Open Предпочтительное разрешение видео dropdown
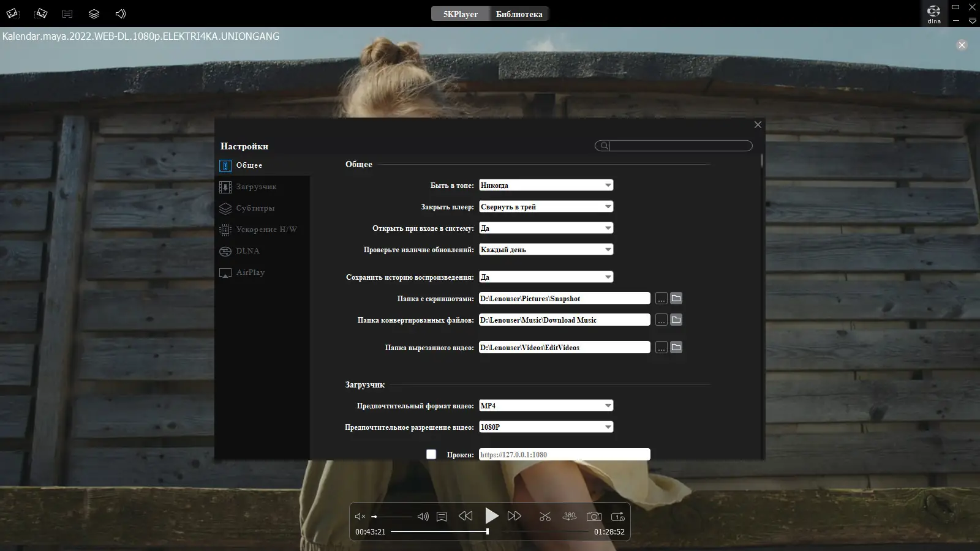 [x=546, y=427]
